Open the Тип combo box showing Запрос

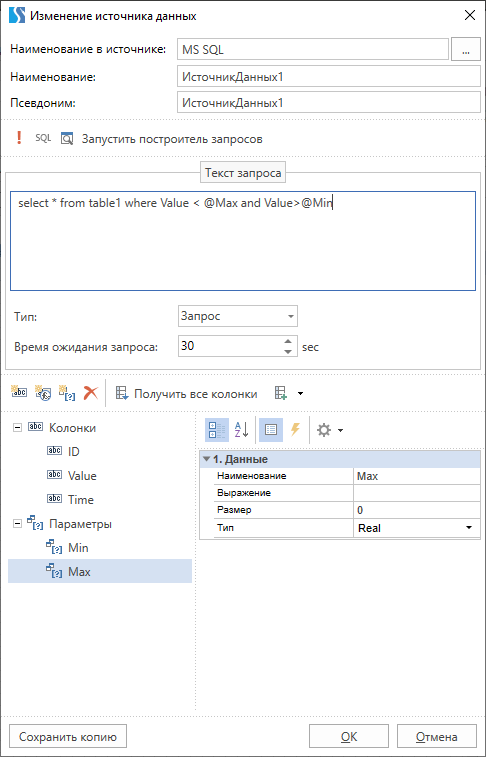point(237,316)
